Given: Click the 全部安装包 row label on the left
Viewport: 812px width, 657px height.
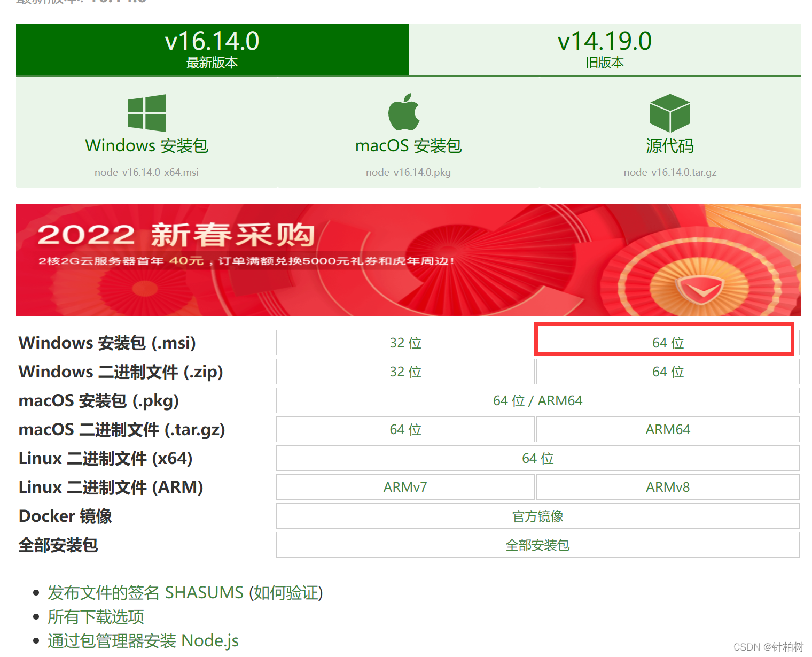Looking at the screenshot, I should point(58,545).
